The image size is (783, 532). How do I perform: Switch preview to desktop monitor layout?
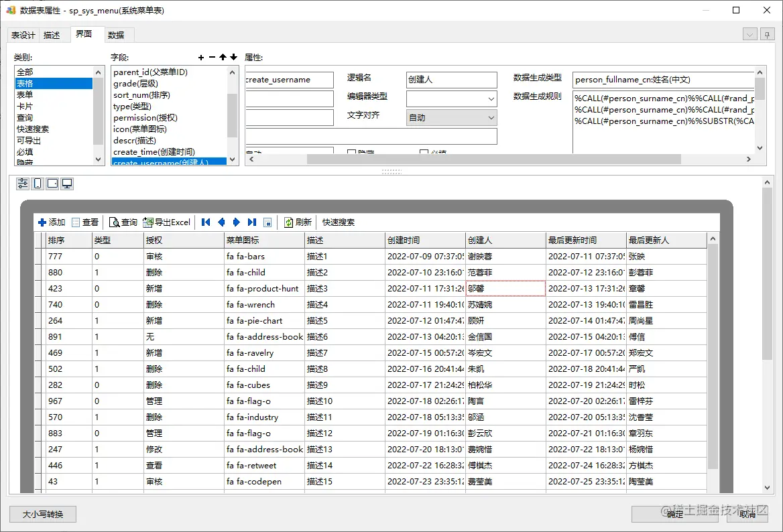point(67,184)
